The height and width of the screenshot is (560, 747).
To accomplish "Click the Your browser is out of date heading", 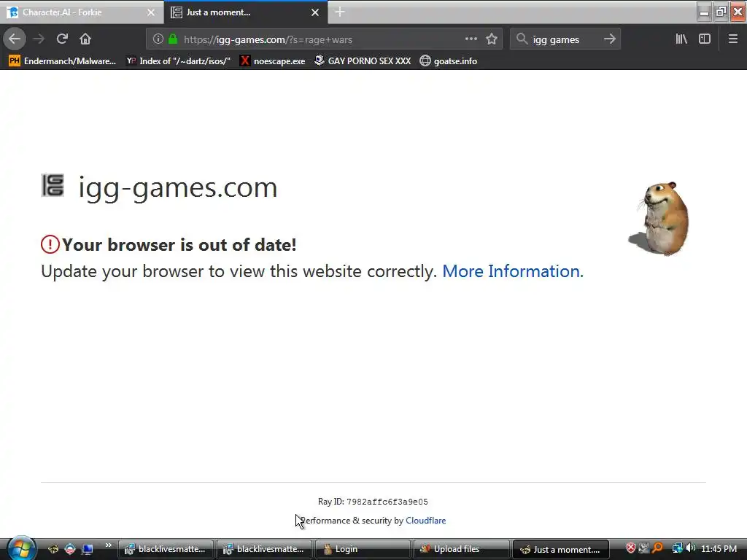I will (179, 245).
